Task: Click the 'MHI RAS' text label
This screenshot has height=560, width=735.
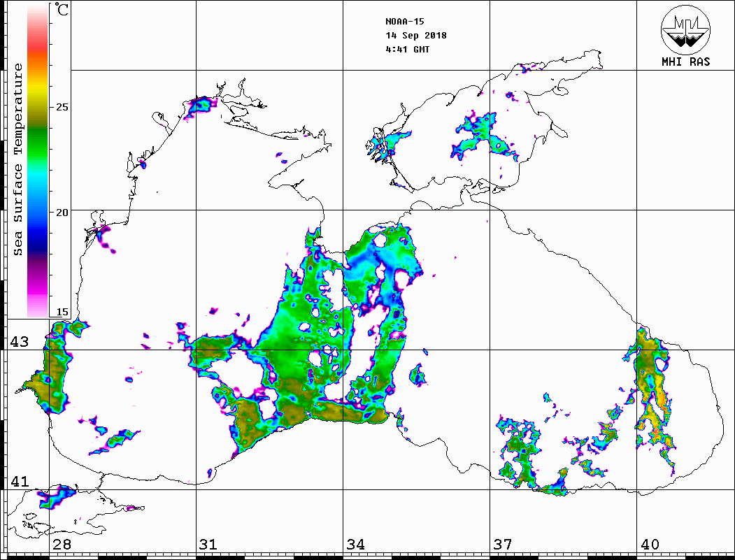Action: click(685, 62)
